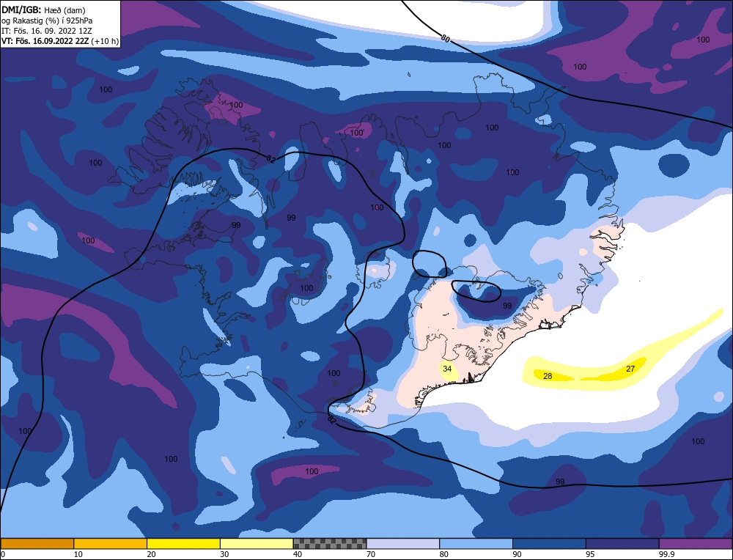This screenshot has width=733, height=560.
Task: Pick the light blue 80–90 legend swatch
Action: click(x=476, y=544)
